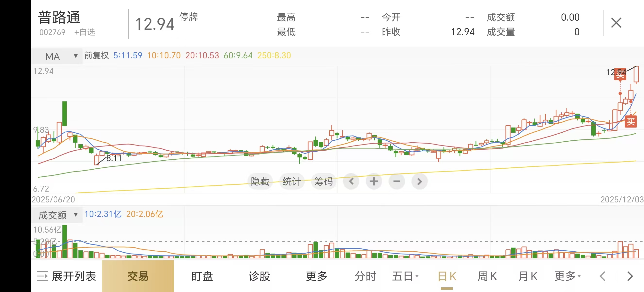Toggle 统计 statistics mode

click(x=291, y=181)
